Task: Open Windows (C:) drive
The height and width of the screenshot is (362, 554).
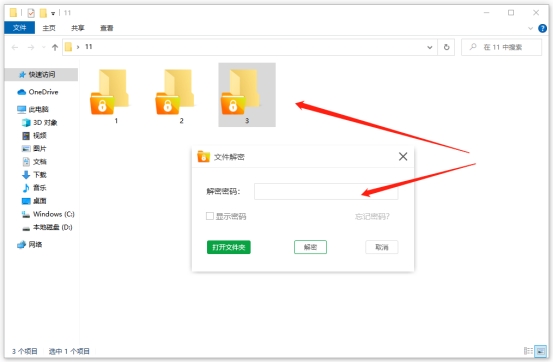Action: coord(48,214)
